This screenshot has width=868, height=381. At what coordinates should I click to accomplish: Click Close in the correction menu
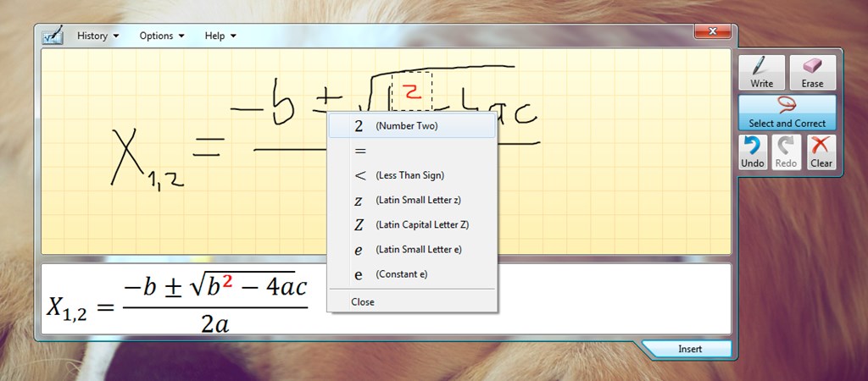point(412,302)
